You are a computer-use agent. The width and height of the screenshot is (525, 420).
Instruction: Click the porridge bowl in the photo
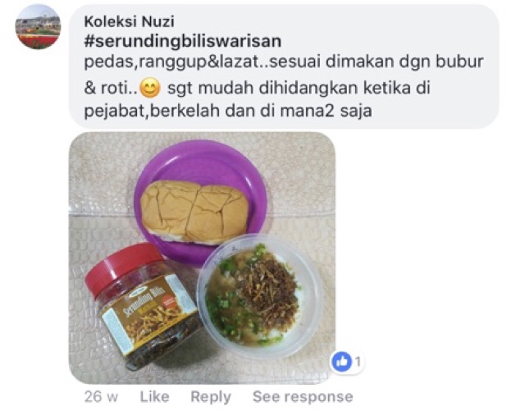coord(259,296)
